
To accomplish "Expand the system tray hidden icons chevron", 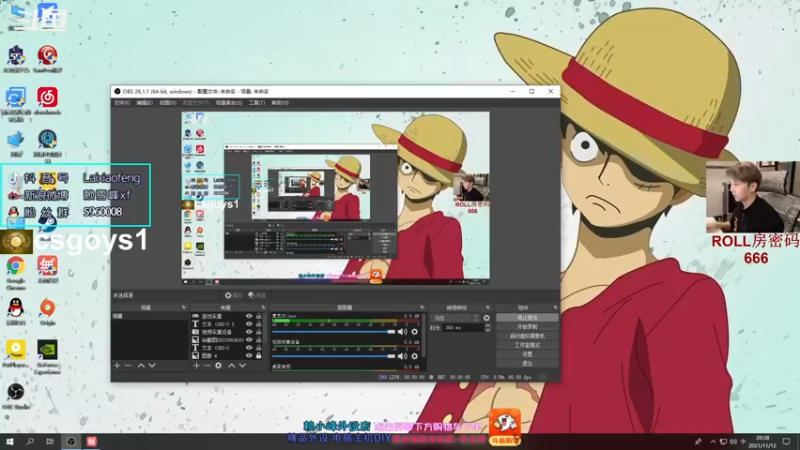I will pyautogui.click(x=713, y=442).
